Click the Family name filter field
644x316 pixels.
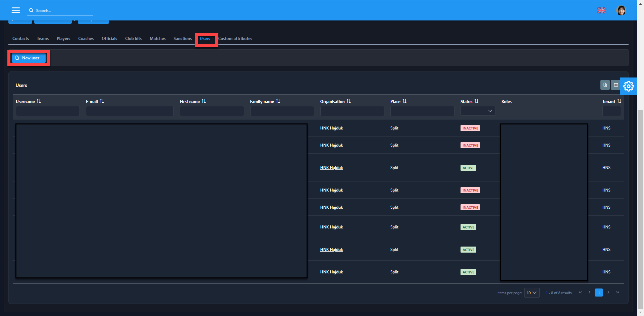pos(282,111)
